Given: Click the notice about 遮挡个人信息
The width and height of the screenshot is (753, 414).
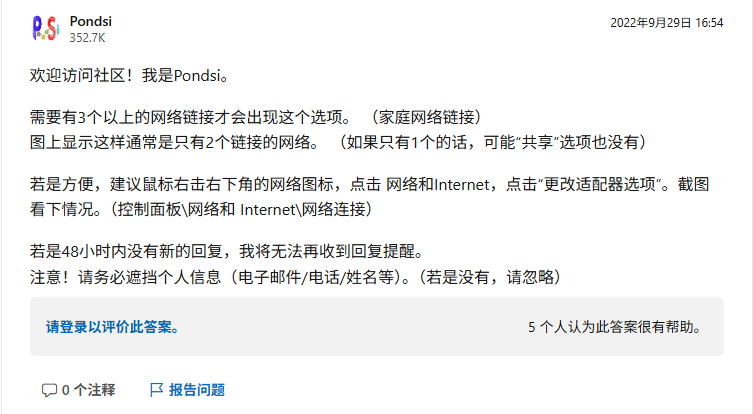Looking at the screenshot, I should pyautogui.click(x=294, y=277).
